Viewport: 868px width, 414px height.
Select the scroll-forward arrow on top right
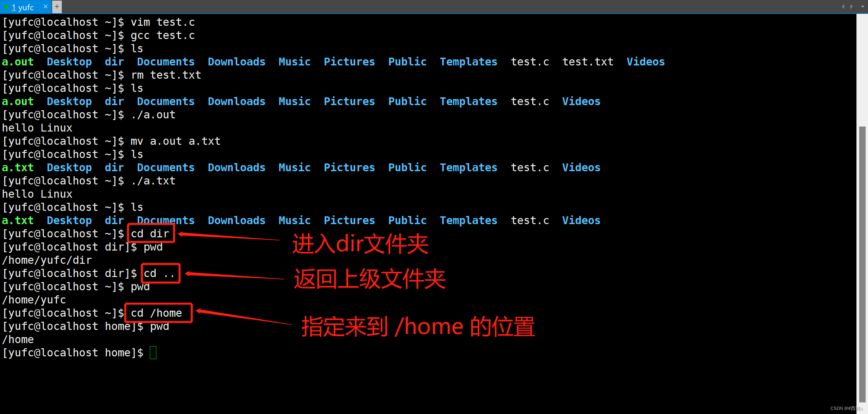851,6
